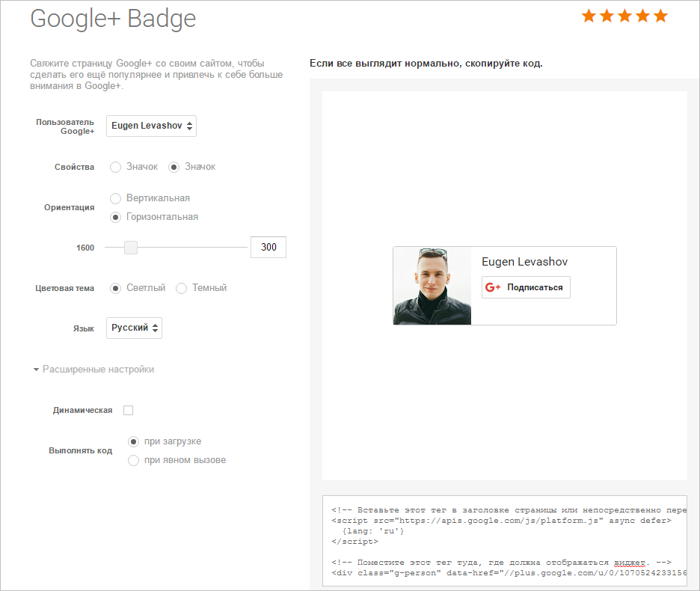Click the Eugen Levashov name in the badge
The width and height of the screenshot is (700, 591).
(x=524, y=262)
